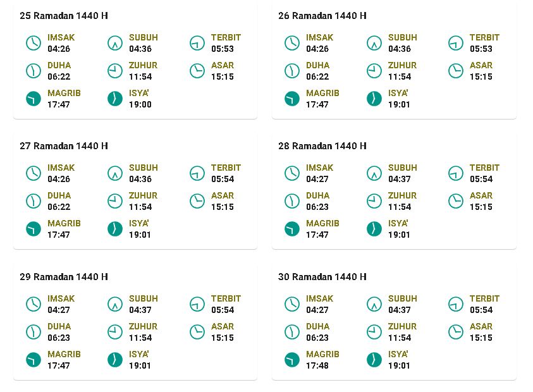Click the Magrib 17:48 time on 30 Ramadan
The height and width of the screenshot is (392, 533).
317,366
